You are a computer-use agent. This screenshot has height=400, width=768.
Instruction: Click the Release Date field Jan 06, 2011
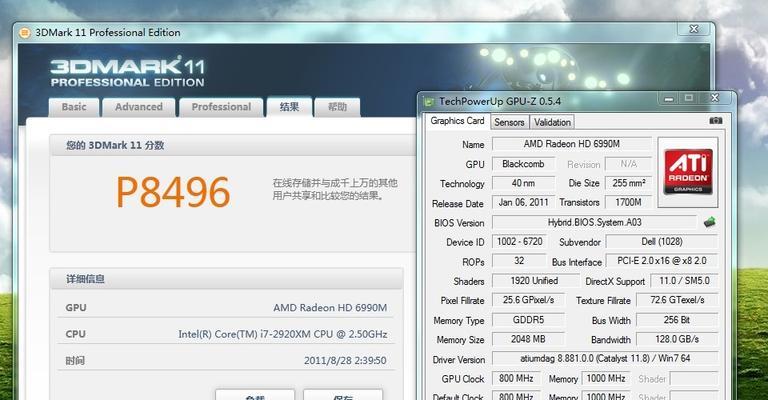coord(523,202)
